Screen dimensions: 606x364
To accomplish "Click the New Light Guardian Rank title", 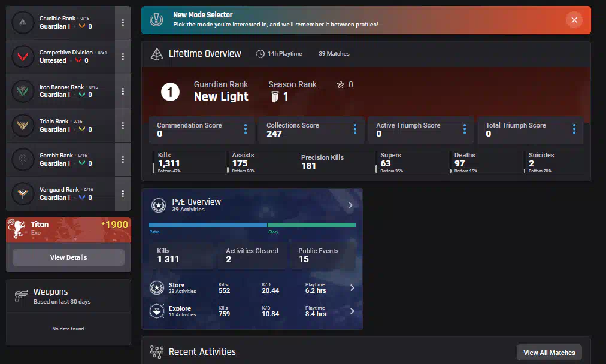I will pyautogui.click(x=221, y=96).
